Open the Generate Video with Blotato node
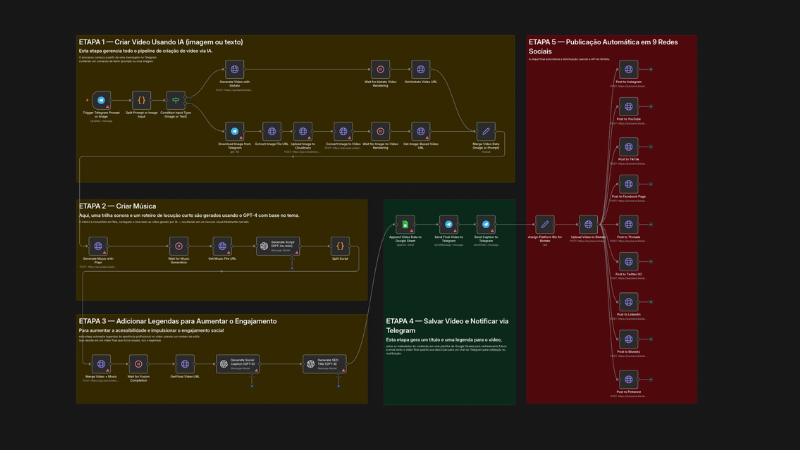The image size is (800, 450). (x=234, y=70)
